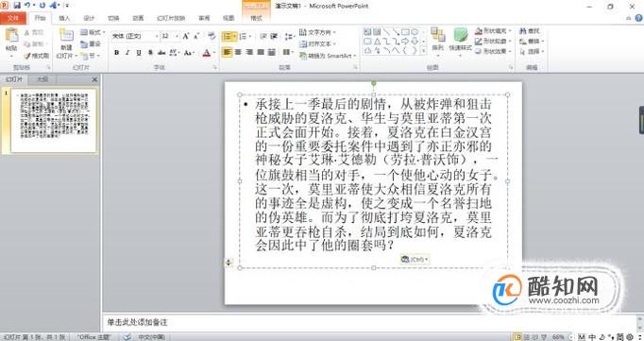The image size is (644, 341).
Task: Switch to the Transitions ribbon tab
Action: point(113,18)
